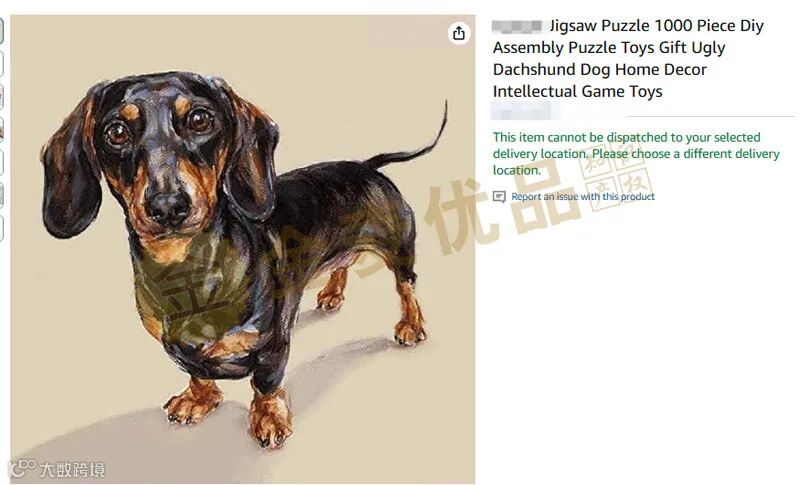800x485 pixels.
Task: Click the large 优品 watermark characters
Action: point(503,209)
